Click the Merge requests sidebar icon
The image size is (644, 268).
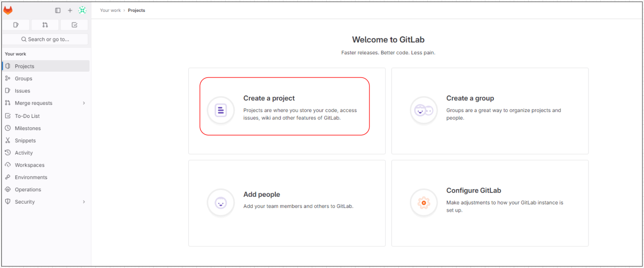8,103
